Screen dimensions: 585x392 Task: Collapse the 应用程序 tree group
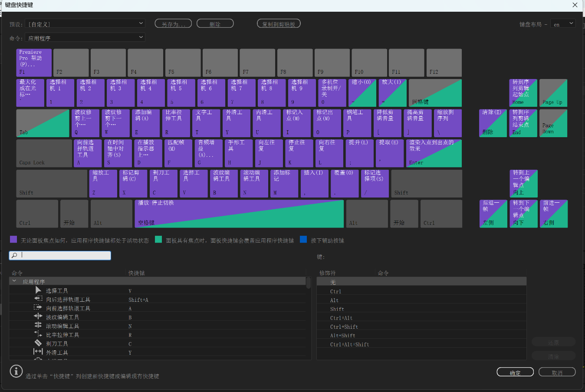14,281
